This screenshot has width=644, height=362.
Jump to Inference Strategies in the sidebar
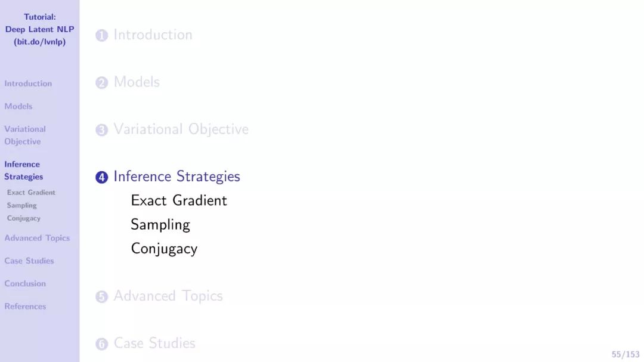click(x=23, y=171)
